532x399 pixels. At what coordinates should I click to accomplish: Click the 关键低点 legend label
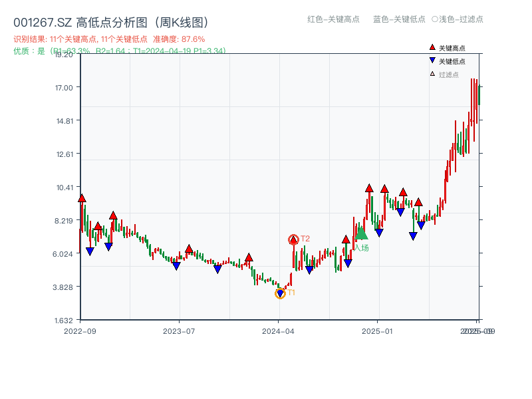pyautogui.click(x=452, y=61)
